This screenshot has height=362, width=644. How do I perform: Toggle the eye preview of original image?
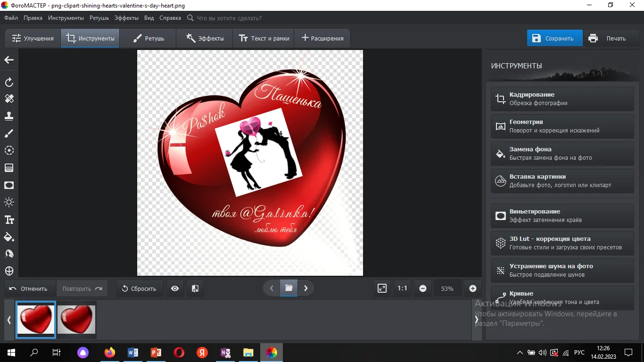click(x=175, y=288)
